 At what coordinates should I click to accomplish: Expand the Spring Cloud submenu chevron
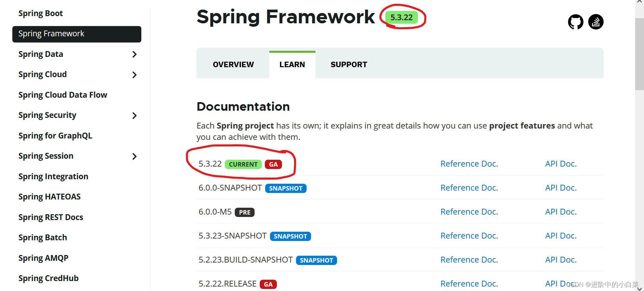click(134, 75)
